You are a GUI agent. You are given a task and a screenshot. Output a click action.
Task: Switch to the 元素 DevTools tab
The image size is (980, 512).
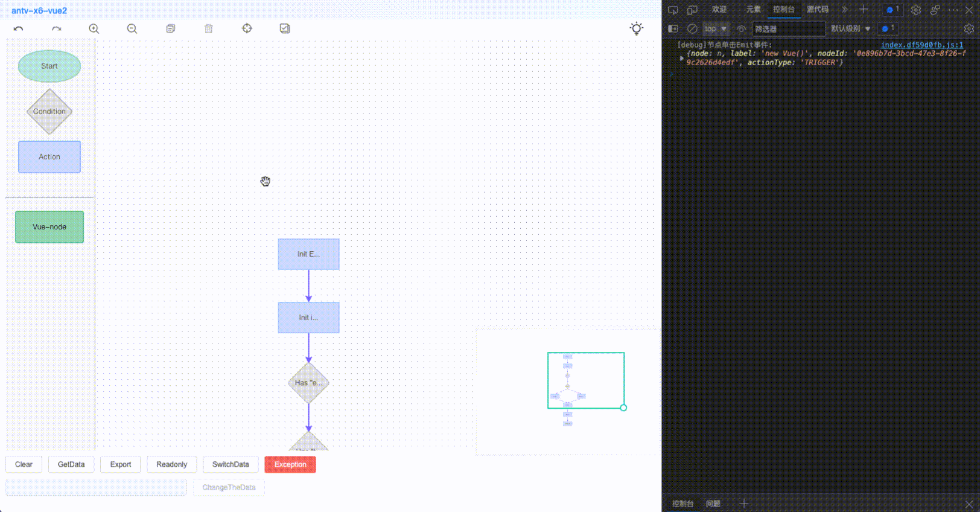tap(754, 10)
